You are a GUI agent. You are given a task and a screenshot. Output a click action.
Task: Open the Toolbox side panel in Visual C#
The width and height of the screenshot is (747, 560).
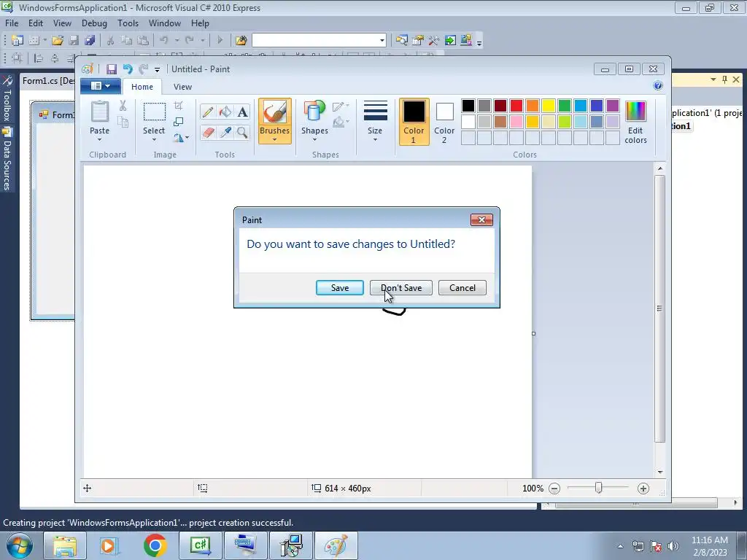click(7, 98)
